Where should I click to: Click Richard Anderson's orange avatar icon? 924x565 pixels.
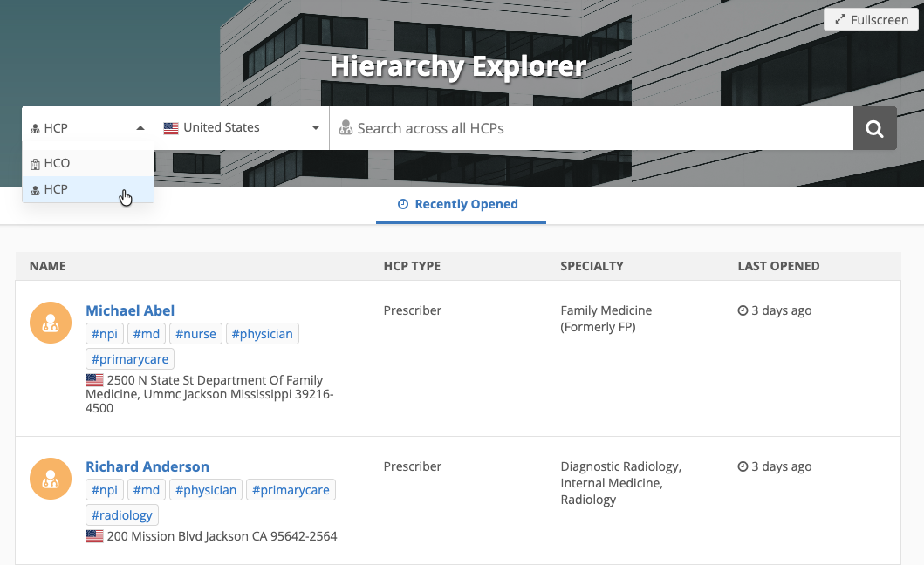[51, 479]
